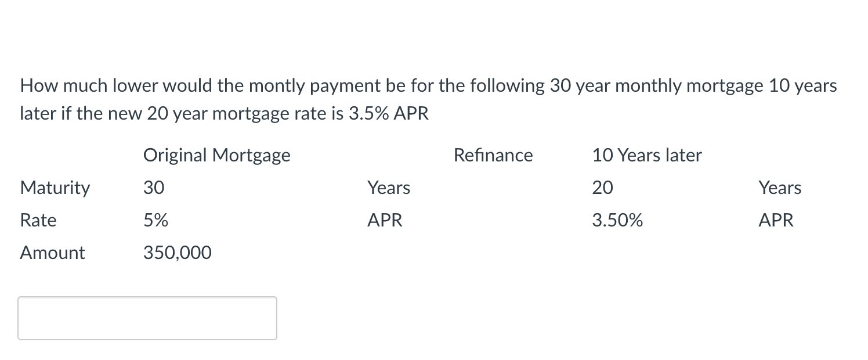Click the first "APR" unit label
Screen dimensions: 868x360
tap(384, 220)
